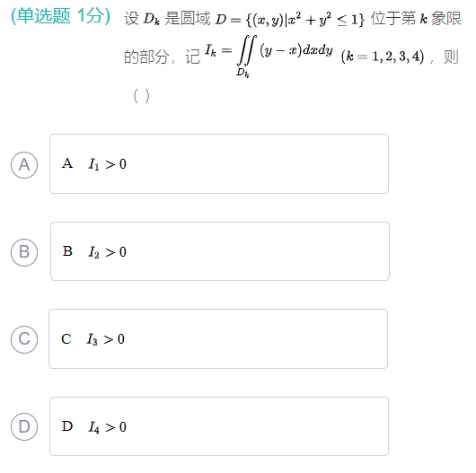This screenshot has width=476, height=473.
Task: Click the I₄ > 0 formula text
Action: (x=107, y=427)
